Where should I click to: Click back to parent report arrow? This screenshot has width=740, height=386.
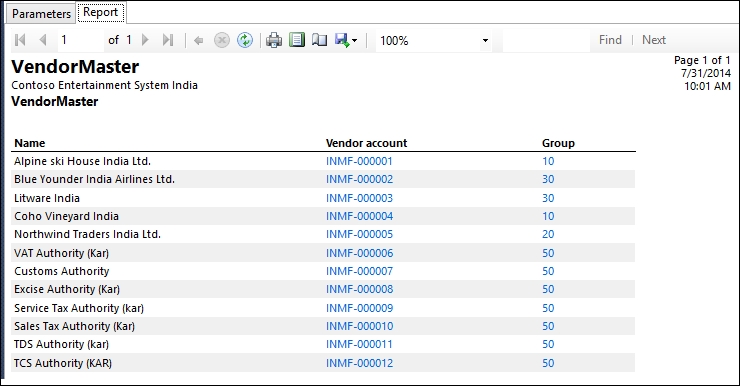coord(199,41)
